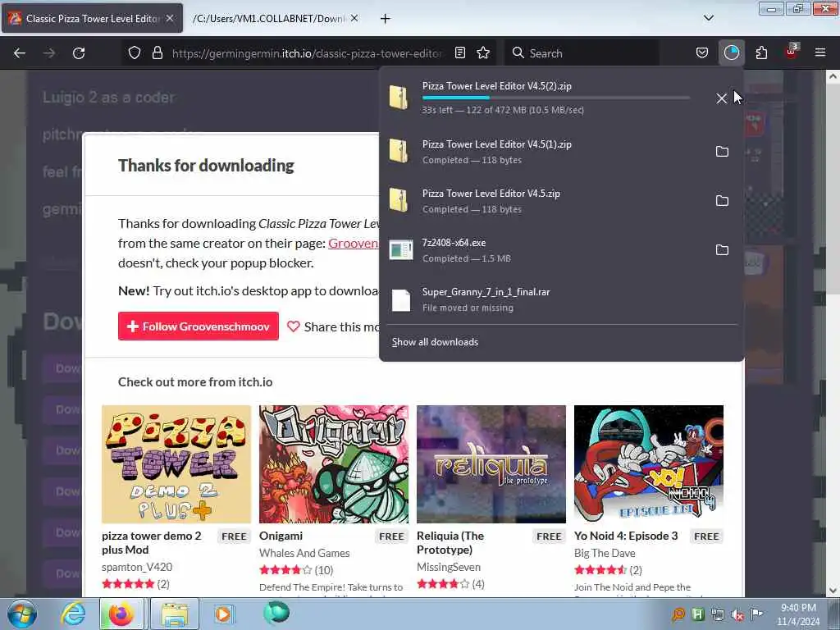Viewport: 840px width, 630px height.
Task: Open the Groovenschmoov creator page link
Action: click(x=354, y=243)
